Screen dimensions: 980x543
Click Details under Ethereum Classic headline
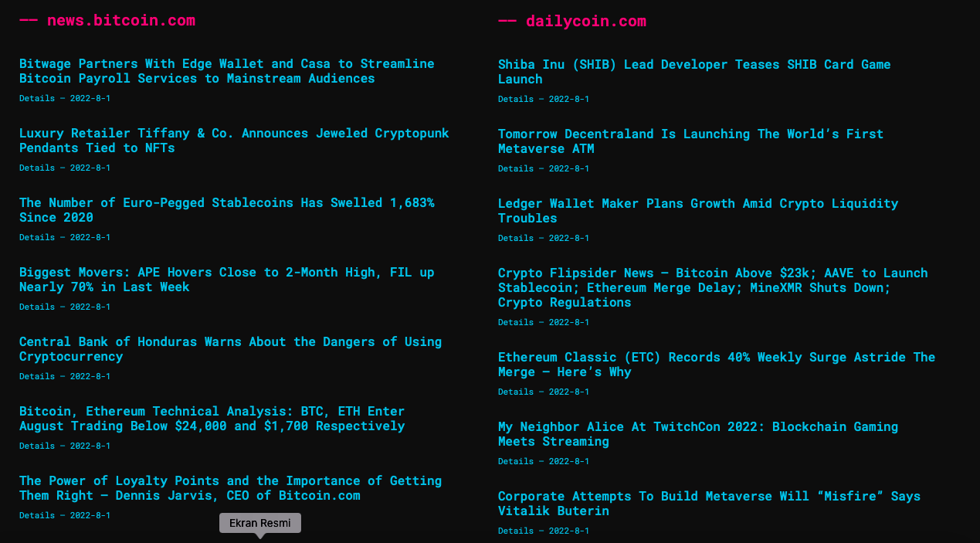(516, 392)
